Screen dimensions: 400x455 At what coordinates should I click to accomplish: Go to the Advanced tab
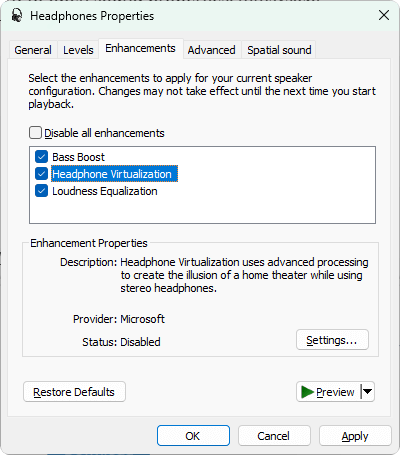(212, 50)
